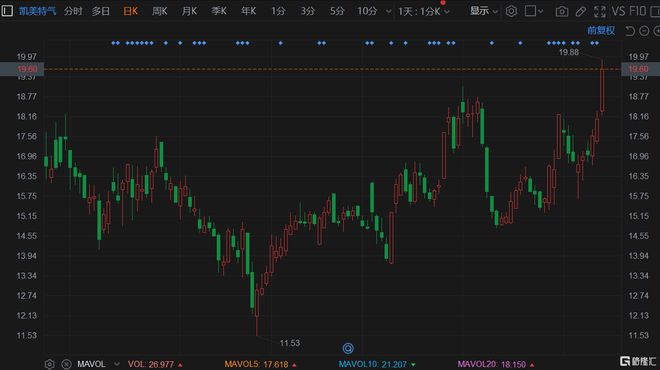Viewport: 660px width, 370px height.
Task: Click the 11.53 low price label
Action: pos(290,343)
